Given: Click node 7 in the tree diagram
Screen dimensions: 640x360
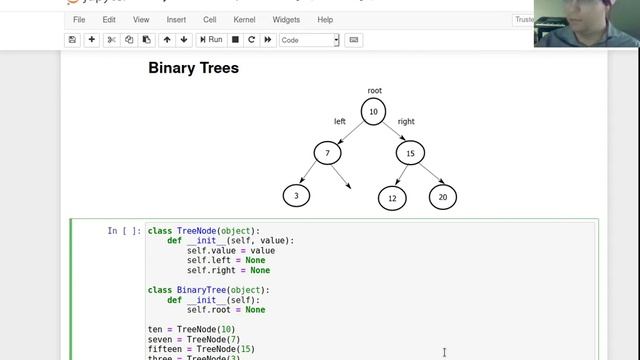Looking at the screenshot, I should pyautogui.click(x=327, y=153).
